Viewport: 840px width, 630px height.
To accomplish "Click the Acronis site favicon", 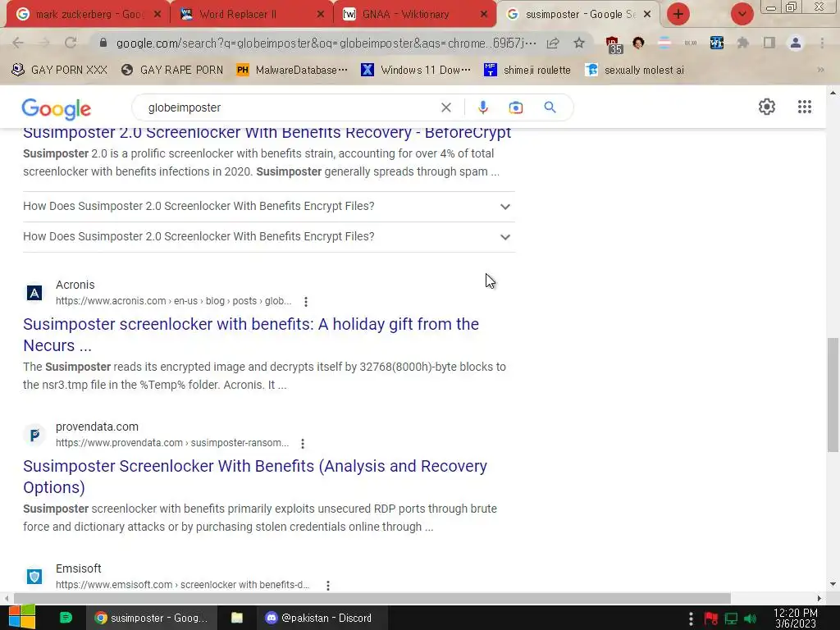I will pos(34,293).
